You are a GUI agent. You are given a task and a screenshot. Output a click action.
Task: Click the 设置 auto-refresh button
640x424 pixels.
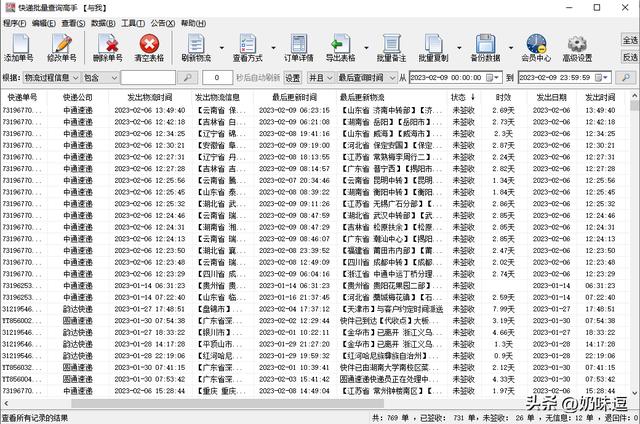point(292,78)
